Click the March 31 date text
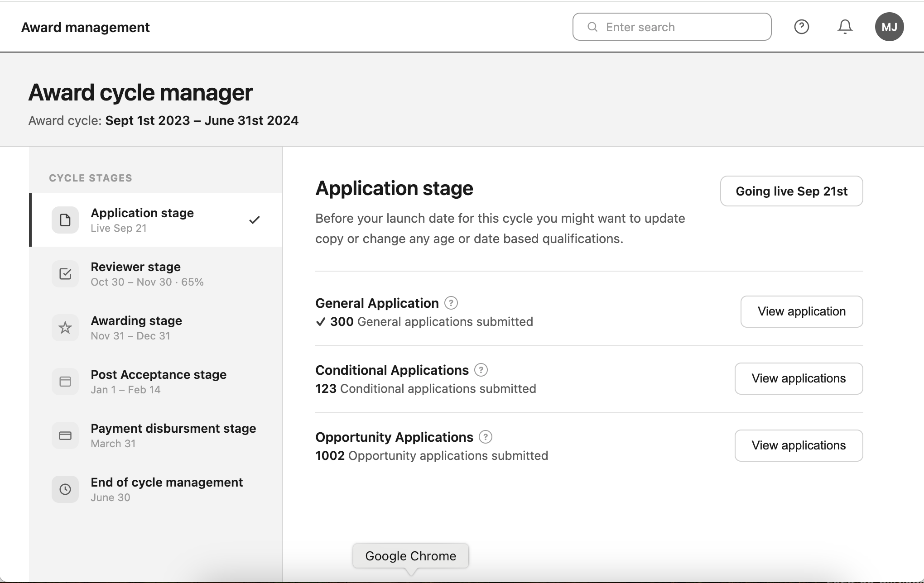This screenshot has height=583, width=924. click(113, 444)
